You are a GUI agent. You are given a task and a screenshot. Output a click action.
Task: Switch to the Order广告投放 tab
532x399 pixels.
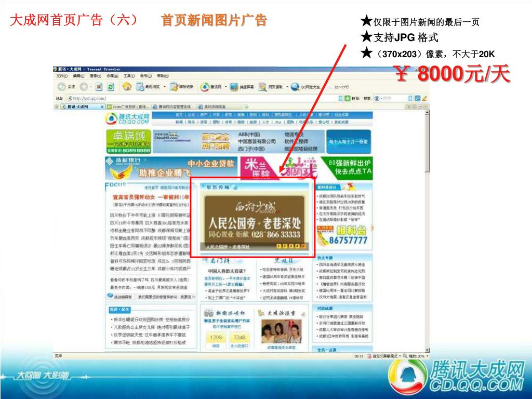[129, 107]
